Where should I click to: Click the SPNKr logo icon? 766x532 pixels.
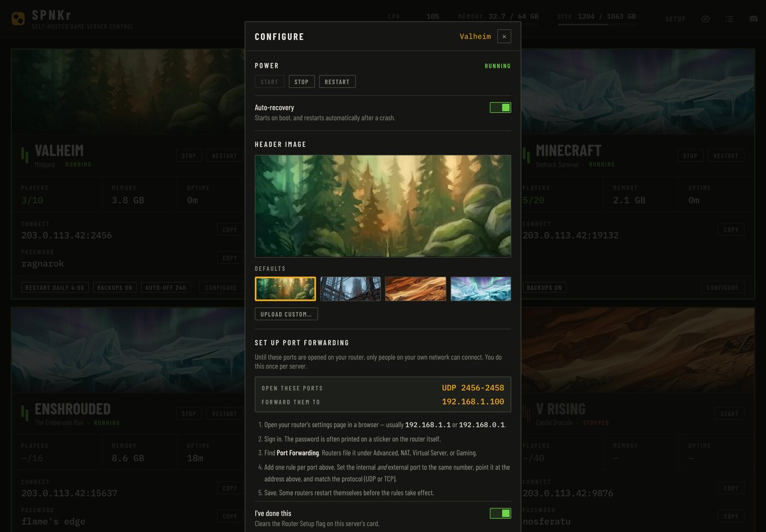coord(18,19)
